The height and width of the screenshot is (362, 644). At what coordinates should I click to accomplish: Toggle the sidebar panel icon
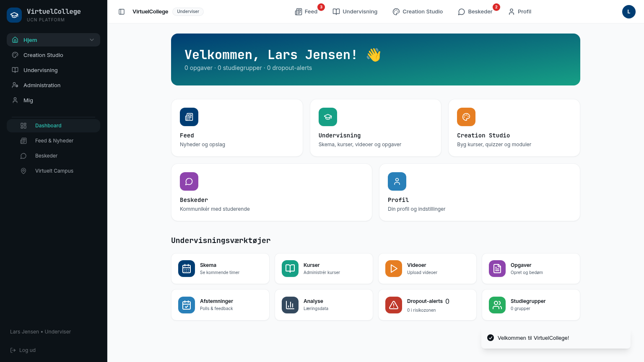122,12
